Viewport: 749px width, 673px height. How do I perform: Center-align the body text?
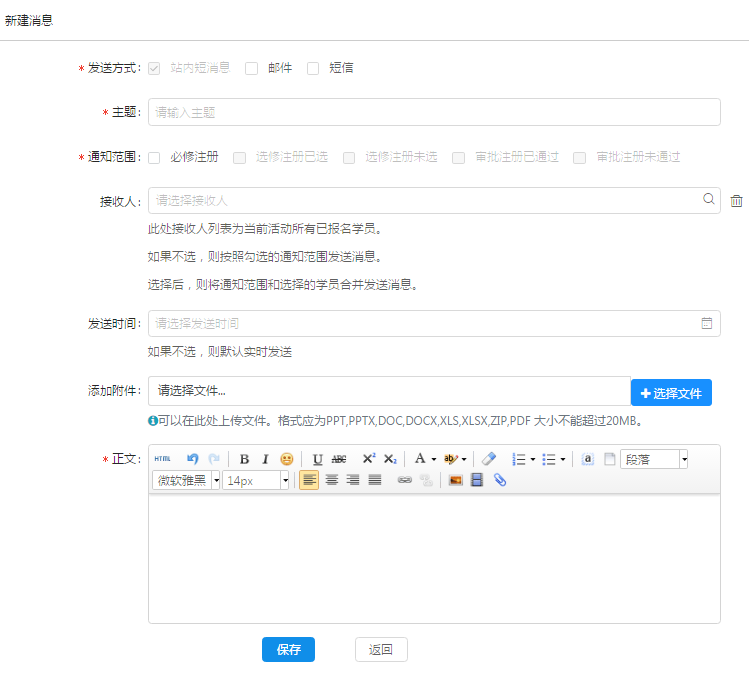[x=331, y=480]
